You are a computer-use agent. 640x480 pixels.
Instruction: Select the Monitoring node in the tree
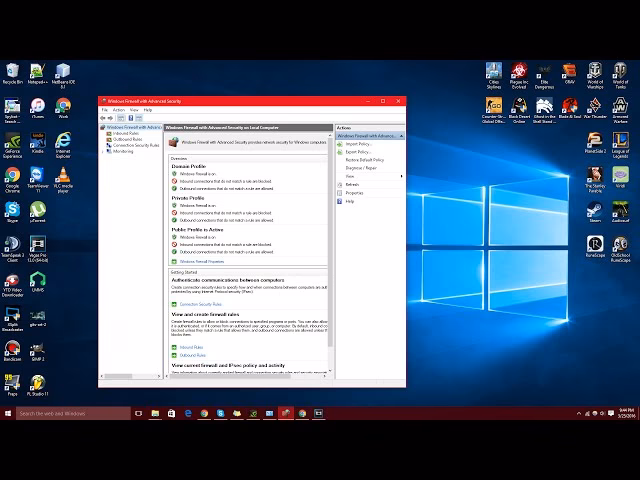pyautogui.click(x=123, y=151)
